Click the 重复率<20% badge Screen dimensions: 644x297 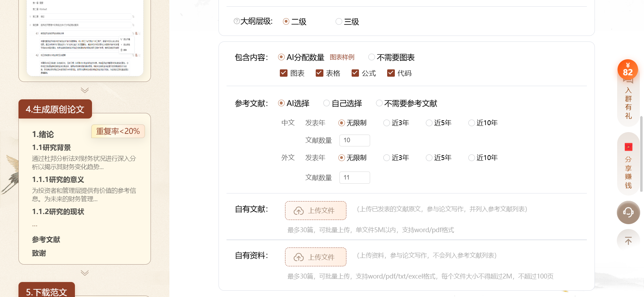pos(118,131)
